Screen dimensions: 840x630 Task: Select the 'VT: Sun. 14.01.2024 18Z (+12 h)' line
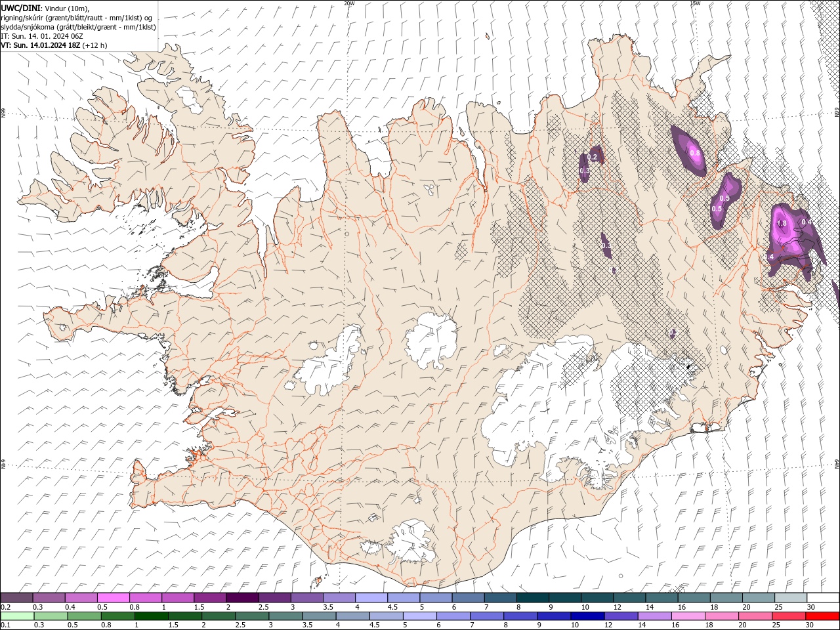pyautogui.click(x=54, y=45)
